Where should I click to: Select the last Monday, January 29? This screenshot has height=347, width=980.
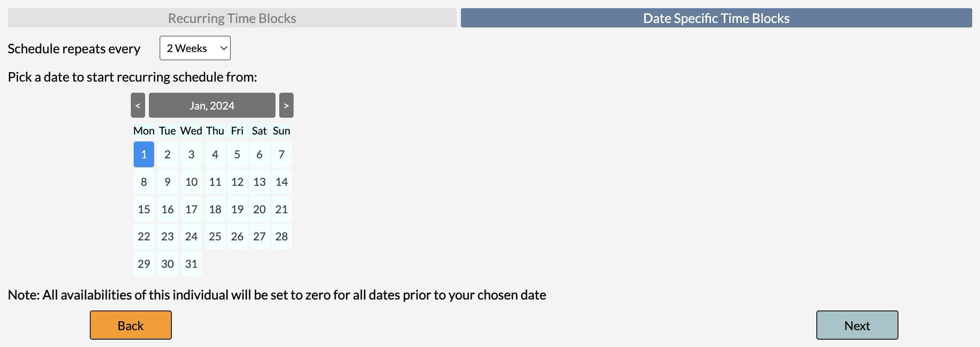(144, 264)
